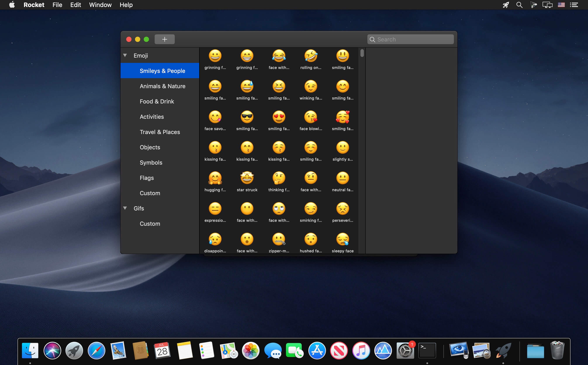Collapse the Smileys & People sidebar item
Viewport: 588px width, 365px height.
click(x=125, y=55)
